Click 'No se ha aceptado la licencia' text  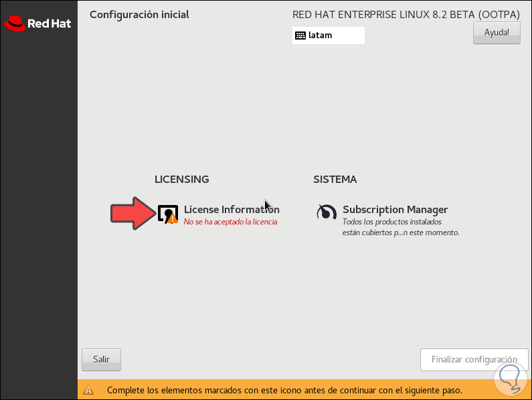pos(230,222)
